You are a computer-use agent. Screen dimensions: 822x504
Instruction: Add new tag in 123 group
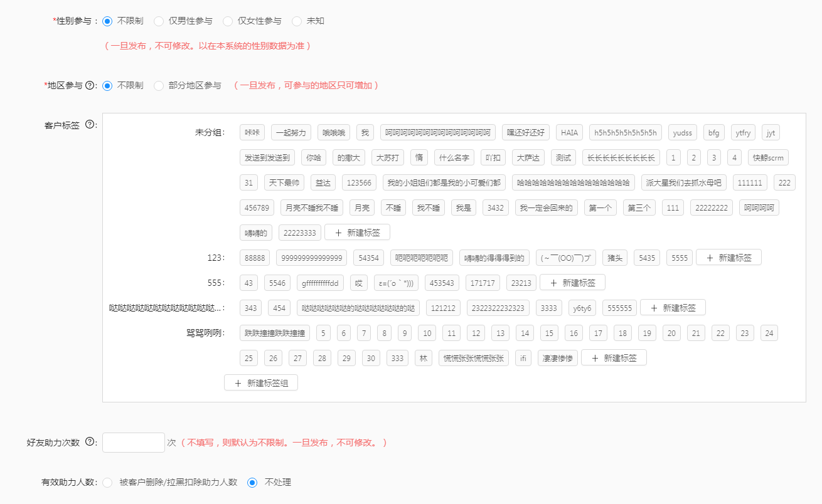click(729, 258)
